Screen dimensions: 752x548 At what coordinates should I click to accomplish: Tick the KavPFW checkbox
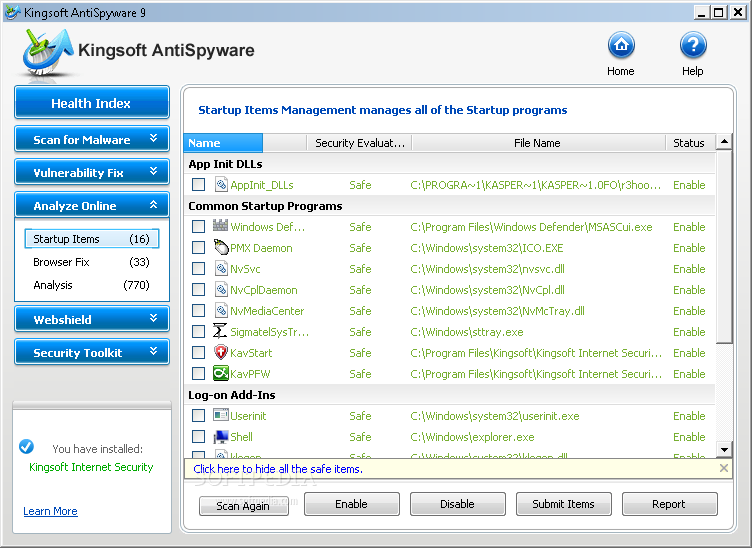[x=198, y=373]
